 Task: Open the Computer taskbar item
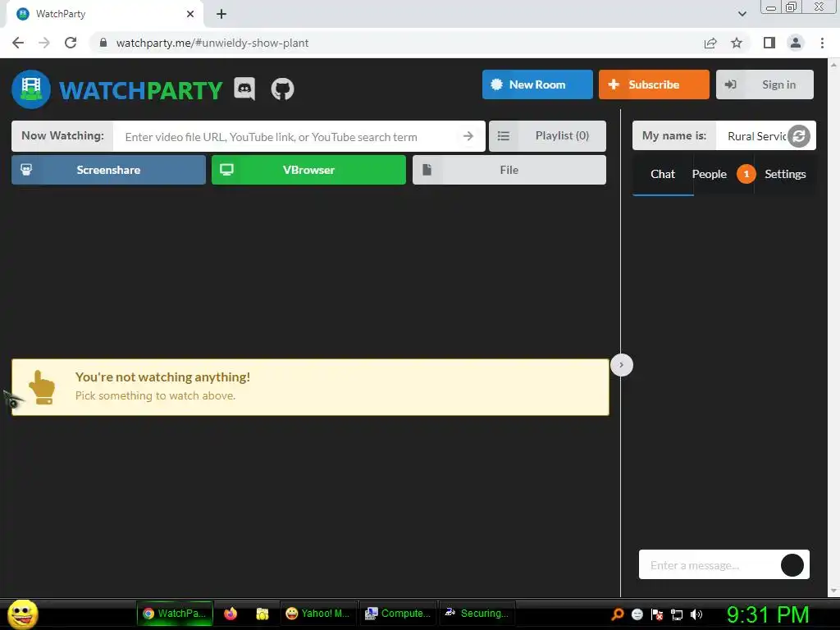[x=398, y=614]
